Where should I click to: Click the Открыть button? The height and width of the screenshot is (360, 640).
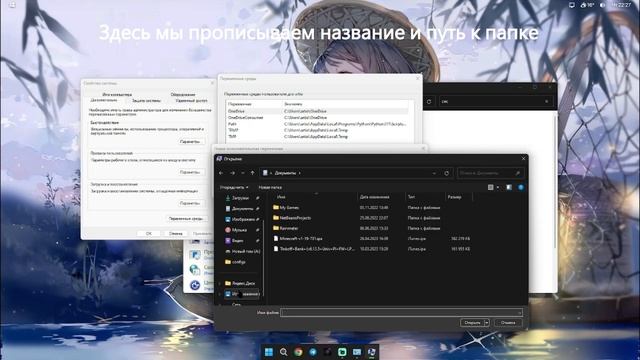coord(472,323)
